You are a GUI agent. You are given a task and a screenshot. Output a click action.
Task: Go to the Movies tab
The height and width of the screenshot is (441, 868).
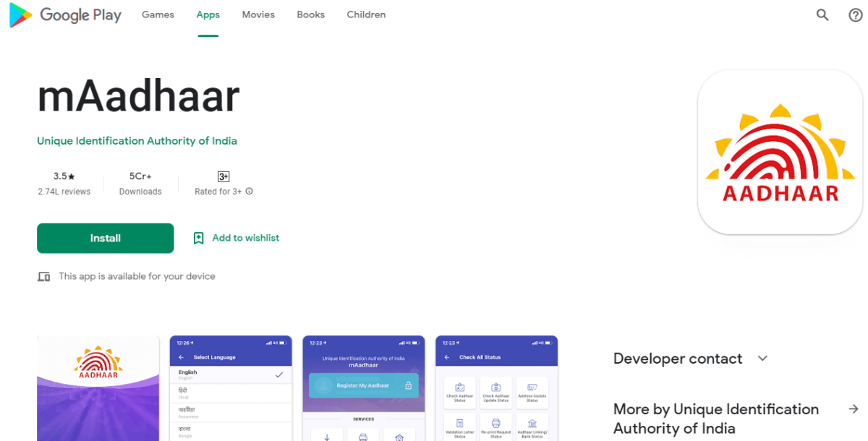click(x=258, y=15)
